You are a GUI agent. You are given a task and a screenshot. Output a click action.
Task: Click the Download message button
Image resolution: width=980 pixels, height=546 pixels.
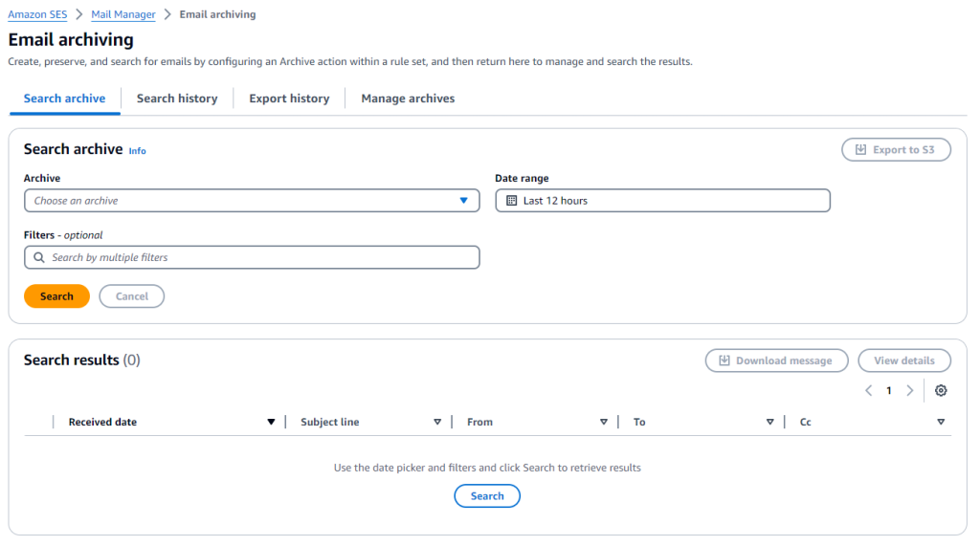[x=777, y=360]
